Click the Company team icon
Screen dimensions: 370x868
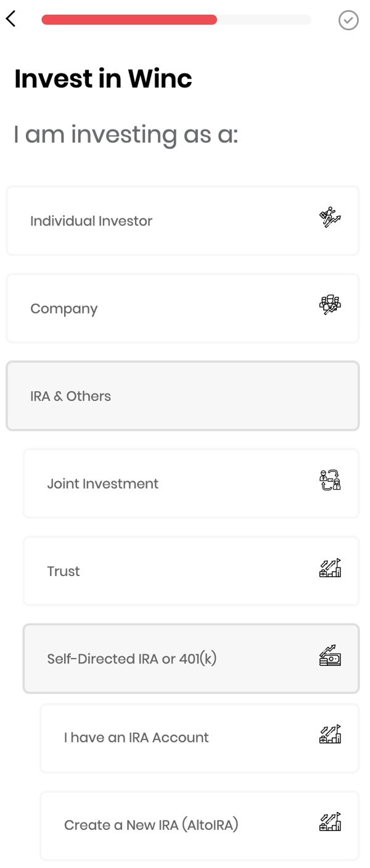pos(330,305)
